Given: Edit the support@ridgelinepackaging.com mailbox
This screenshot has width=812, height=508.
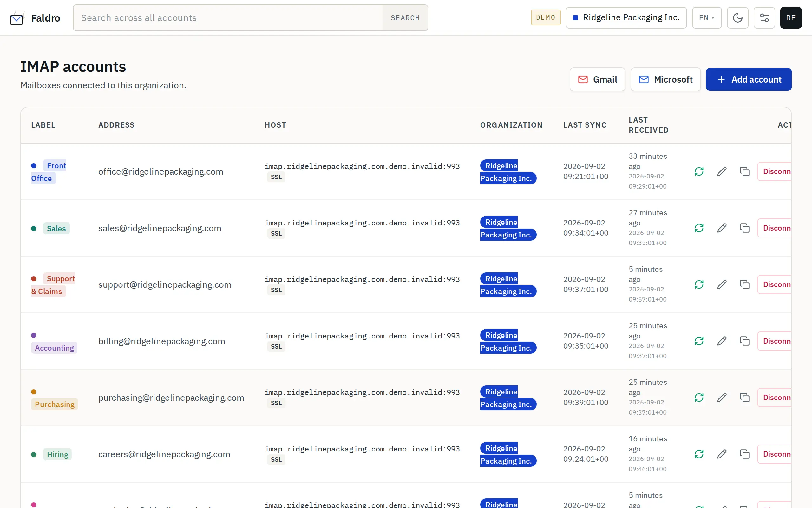Looking at the screenshot, I should [722, 284].
